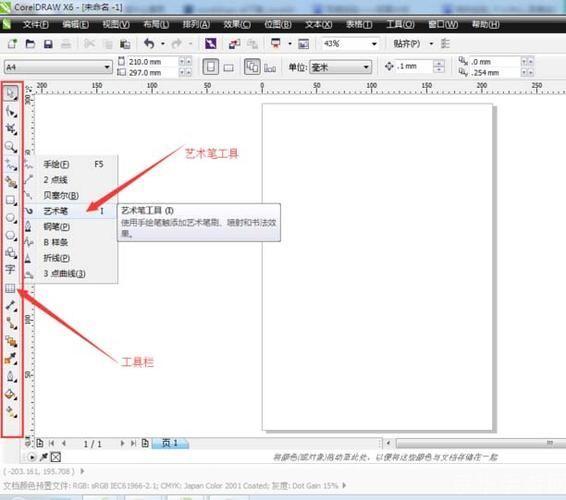
Task: Expand the document color profile arrow
Action: (x=344, y=486)
